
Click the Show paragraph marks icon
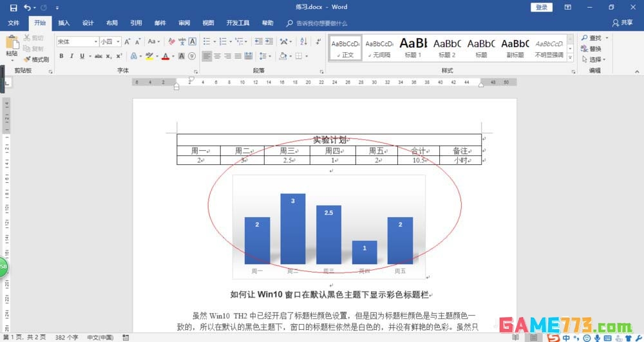(318, 41)
